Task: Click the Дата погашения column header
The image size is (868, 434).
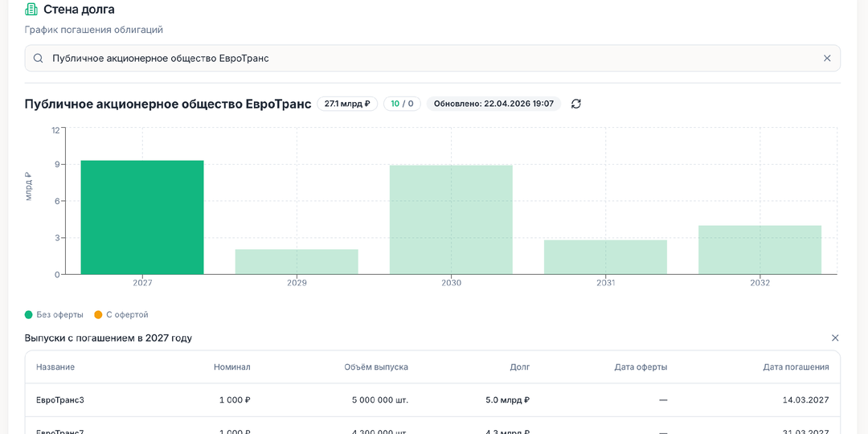Action: (x=796, y=367)
